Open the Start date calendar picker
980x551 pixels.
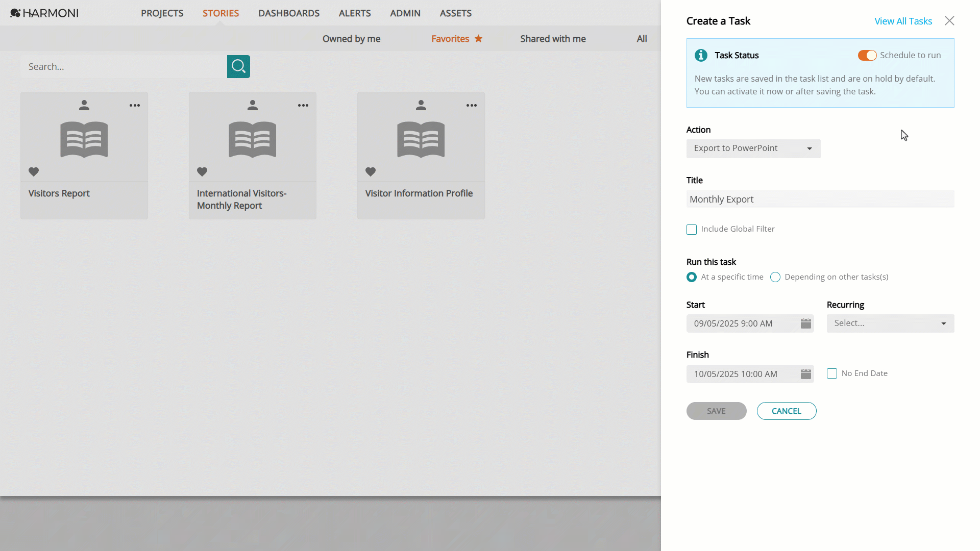(806, 323)
